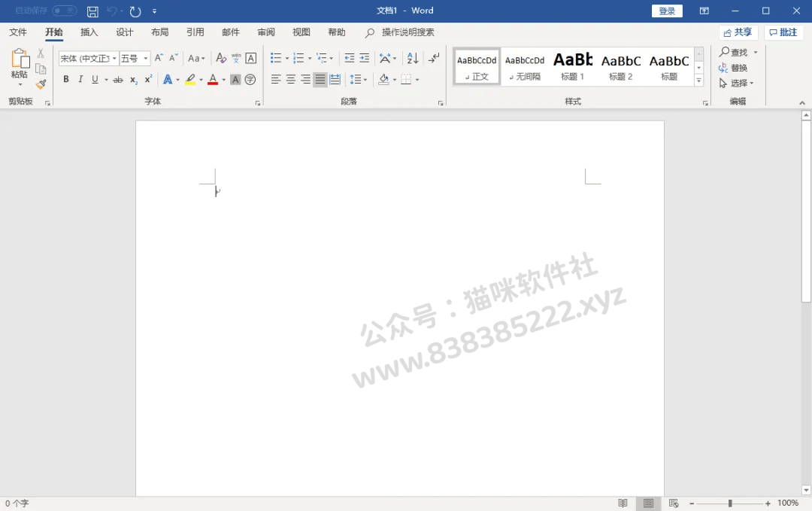812x511 pixels.
Task: Switch to Read Mode view in status bar
Action: click(623, 503)
